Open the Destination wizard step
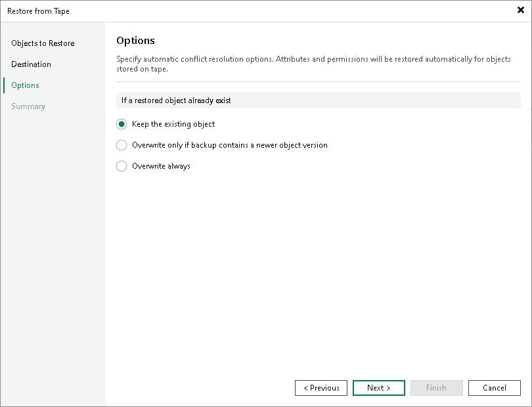 [x=32, y=64]
